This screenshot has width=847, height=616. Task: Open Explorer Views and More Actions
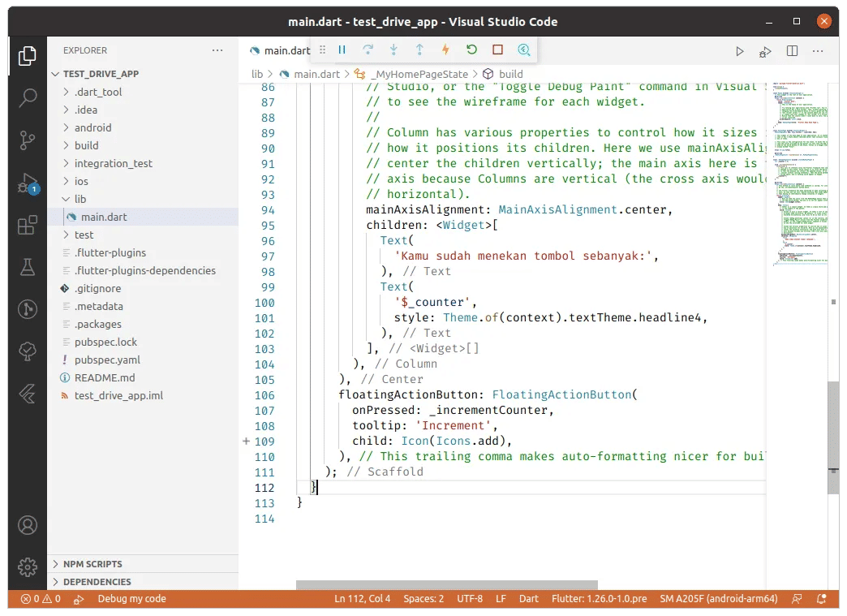217,50
